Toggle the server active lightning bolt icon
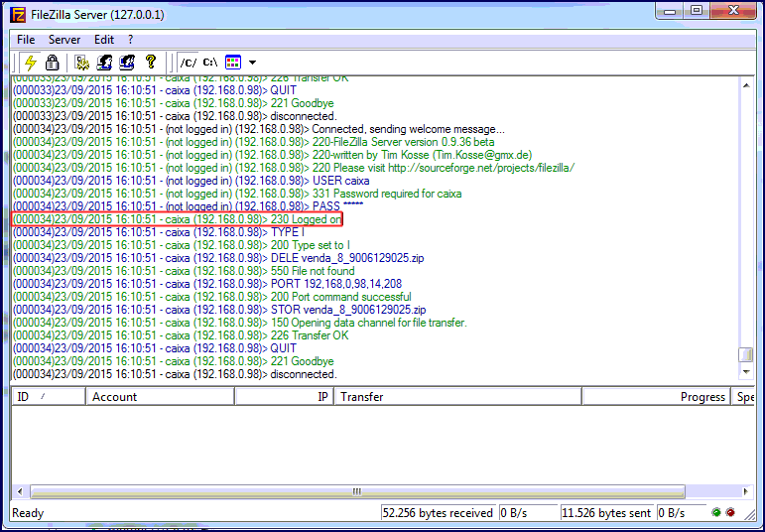Image resolution: width=765 pixels, height=532 pixels. [x=30, y=63]
